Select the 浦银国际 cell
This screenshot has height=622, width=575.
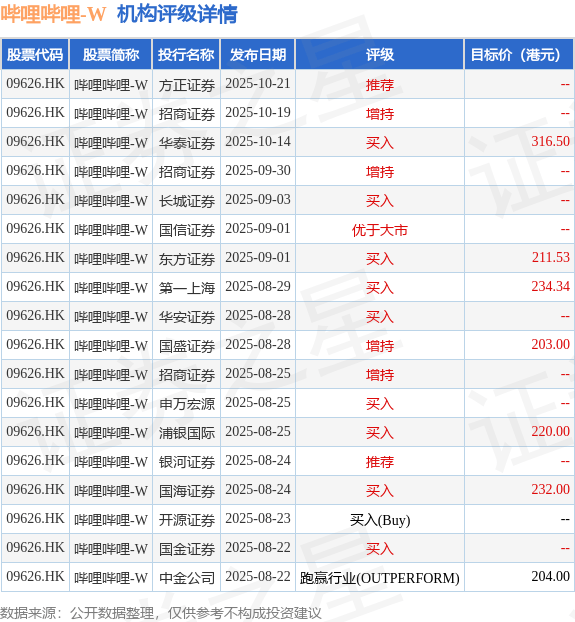187,432
